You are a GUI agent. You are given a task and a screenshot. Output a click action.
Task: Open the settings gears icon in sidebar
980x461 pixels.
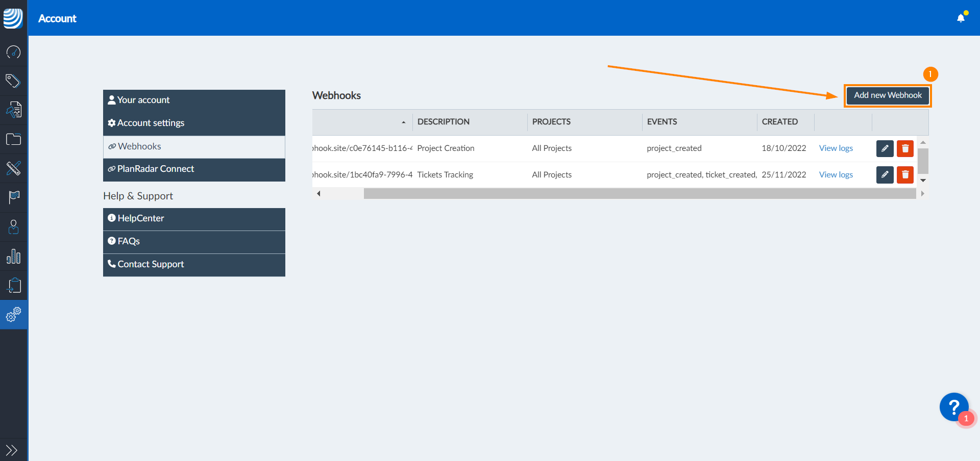14,315
